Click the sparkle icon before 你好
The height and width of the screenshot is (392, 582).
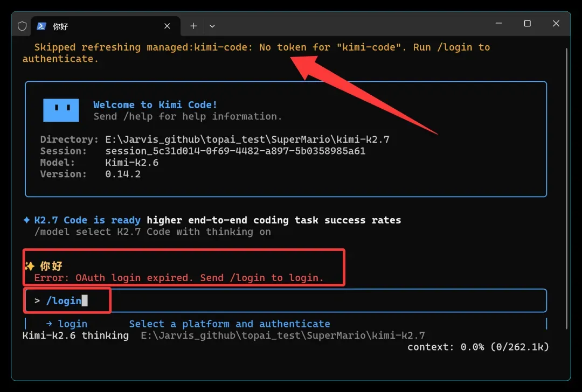[29, 266]
